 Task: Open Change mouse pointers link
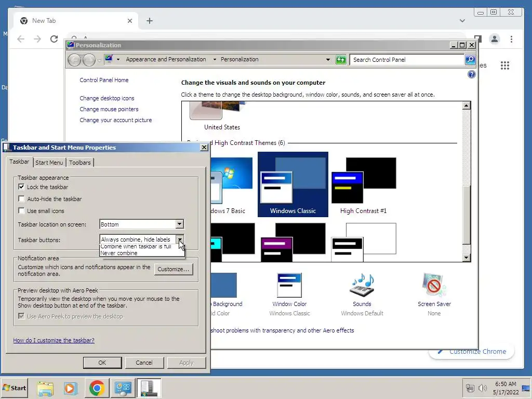click(x=109, y=109)
